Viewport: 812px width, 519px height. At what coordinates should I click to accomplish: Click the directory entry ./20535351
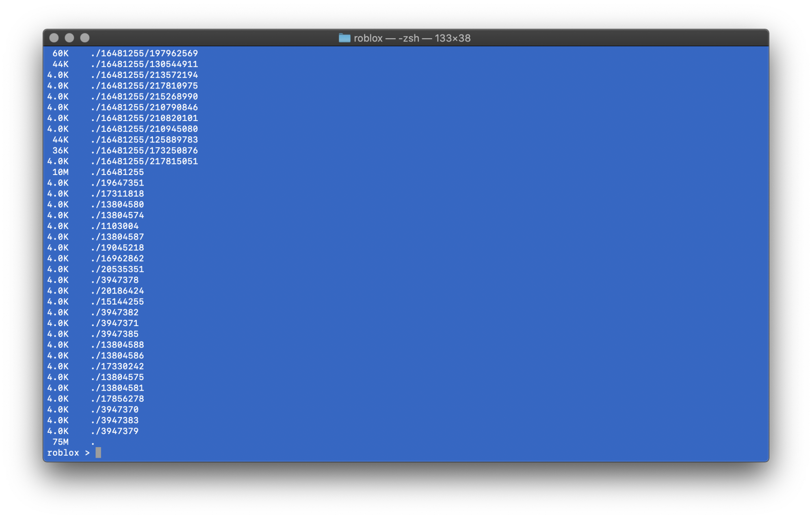coord(117,269)
